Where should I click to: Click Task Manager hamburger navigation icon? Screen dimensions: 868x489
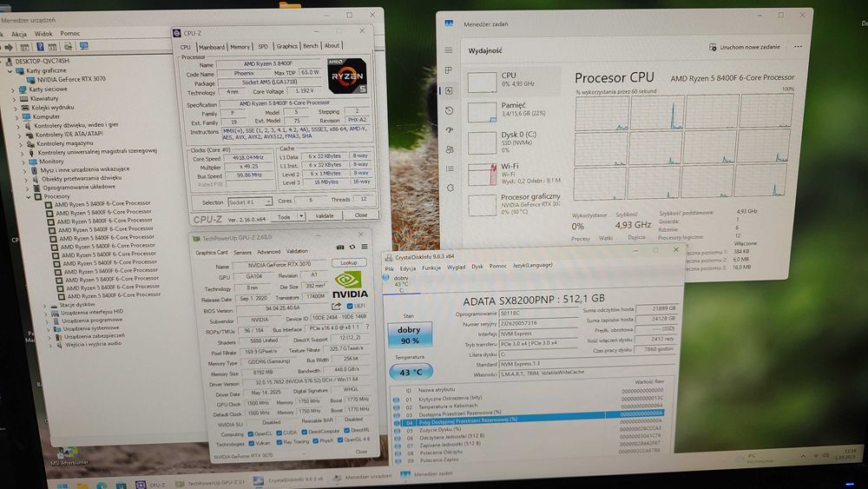click(x=449, y=50)
